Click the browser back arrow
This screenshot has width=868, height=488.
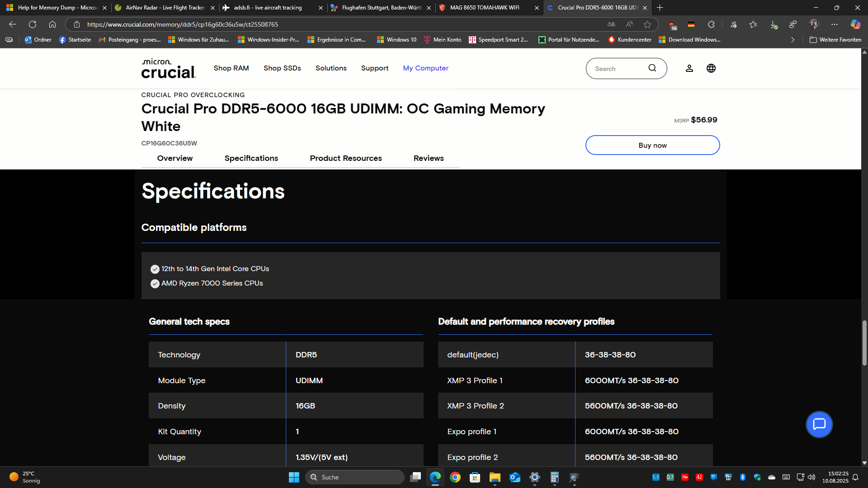[x=13, y=24]
